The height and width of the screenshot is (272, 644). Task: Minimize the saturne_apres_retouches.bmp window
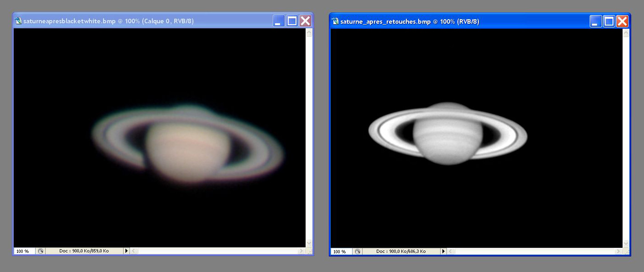pyautogui.click(x=596, y=21)
